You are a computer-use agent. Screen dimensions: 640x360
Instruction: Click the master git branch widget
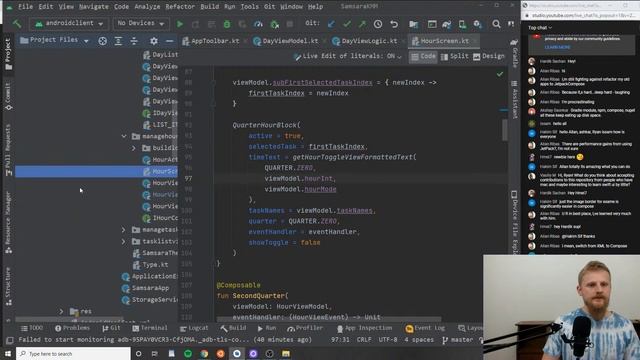click(458, 340)
